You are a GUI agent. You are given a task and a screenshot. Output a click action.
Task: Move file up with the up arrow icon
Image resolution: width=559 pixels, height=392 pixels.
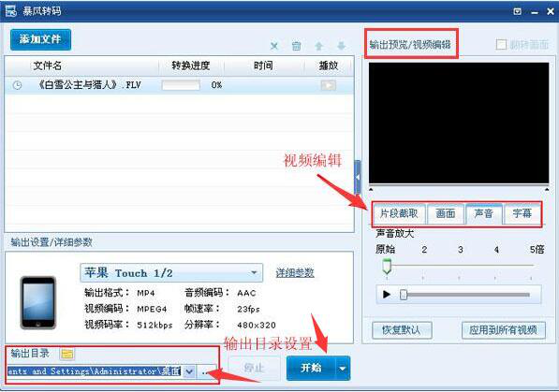tap(318, 46)
